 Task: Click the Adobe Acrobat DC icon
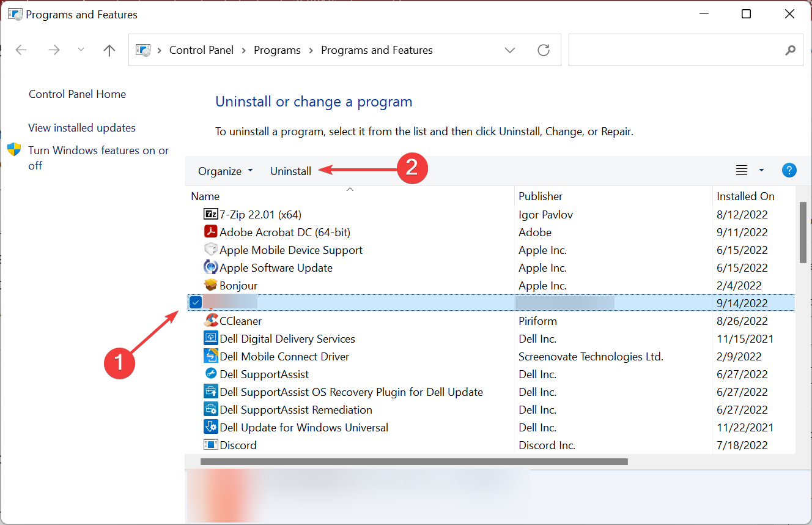click(x=211, y=232)
